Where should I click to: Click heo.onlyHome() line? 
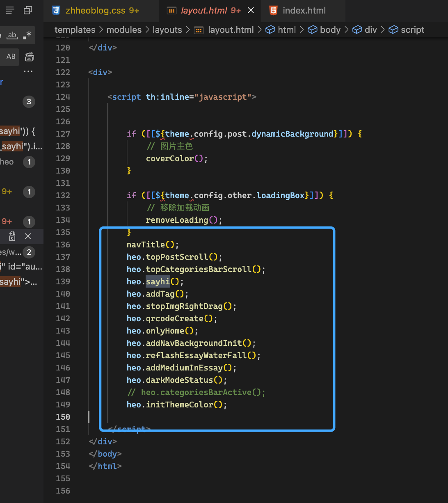click(162, 331)
